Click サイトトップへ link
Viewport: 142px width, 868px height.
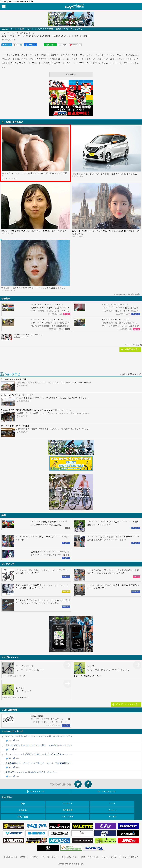(x=35, y=792)
